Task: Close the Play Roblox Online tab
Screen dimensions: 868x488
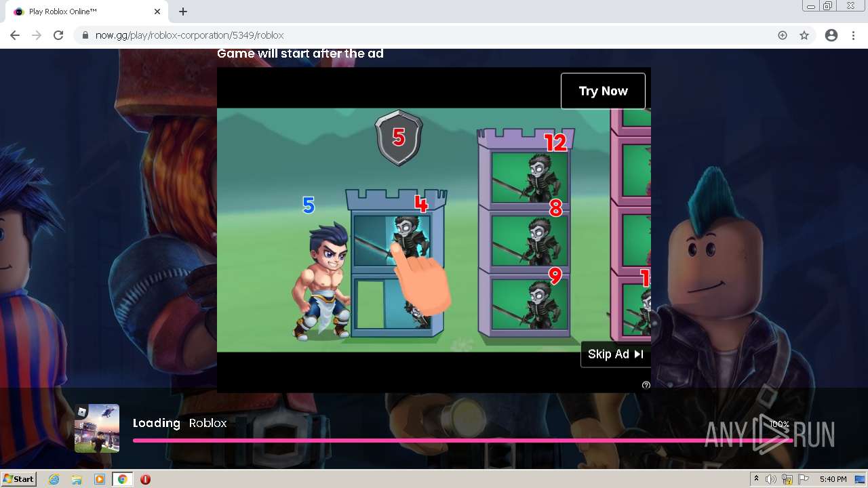Action: [x=157, y=12]
